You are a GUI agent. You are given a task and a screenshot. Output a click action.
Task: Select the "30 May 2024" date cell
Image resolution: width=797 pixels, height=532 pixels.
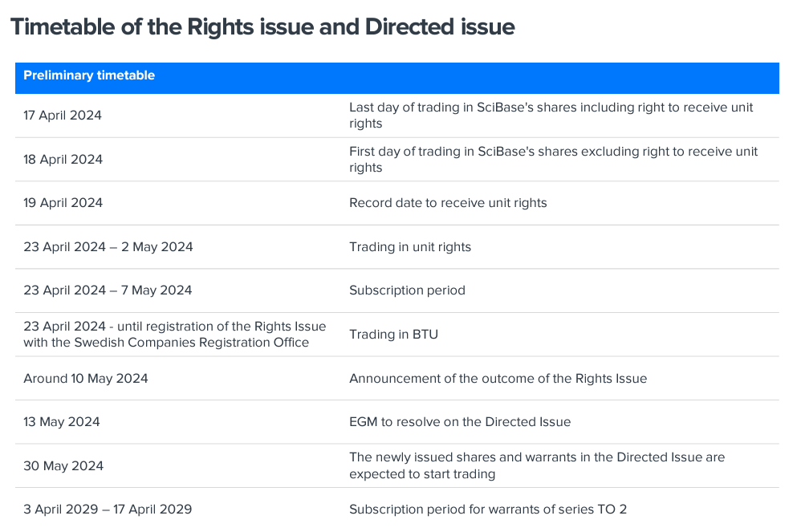click(63, 466)
